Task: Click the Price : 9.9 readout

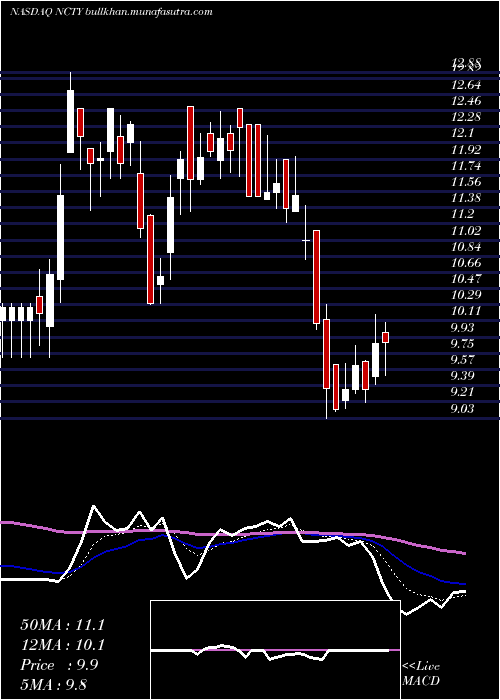Action: coord(59,665)
